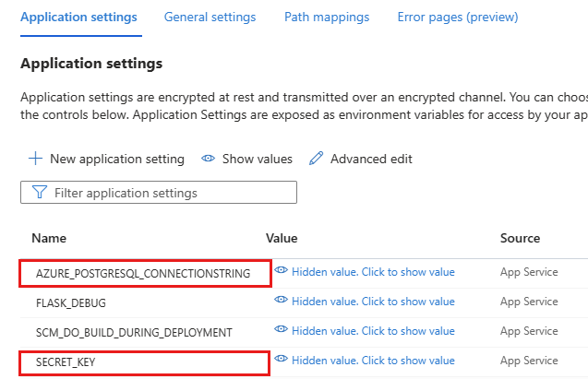
Task: Open the AZURE_POSTGRESQL_CONNECTIONSTRING setting name
Action: [x=143, y=273]
